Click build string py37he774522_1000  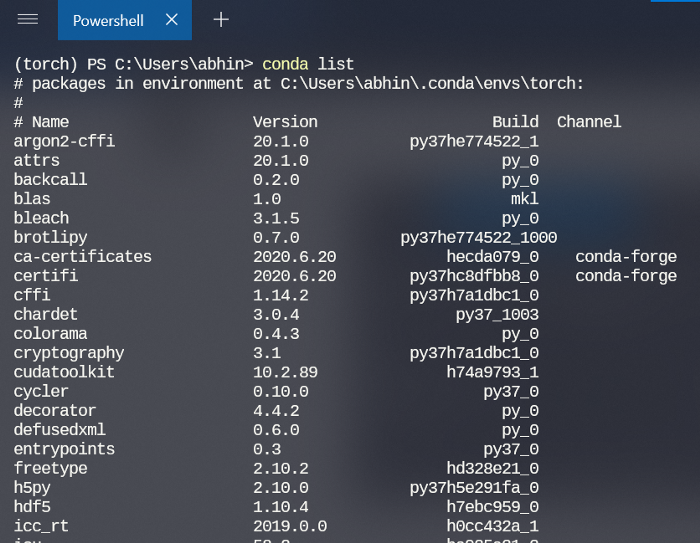coord(478,238)
